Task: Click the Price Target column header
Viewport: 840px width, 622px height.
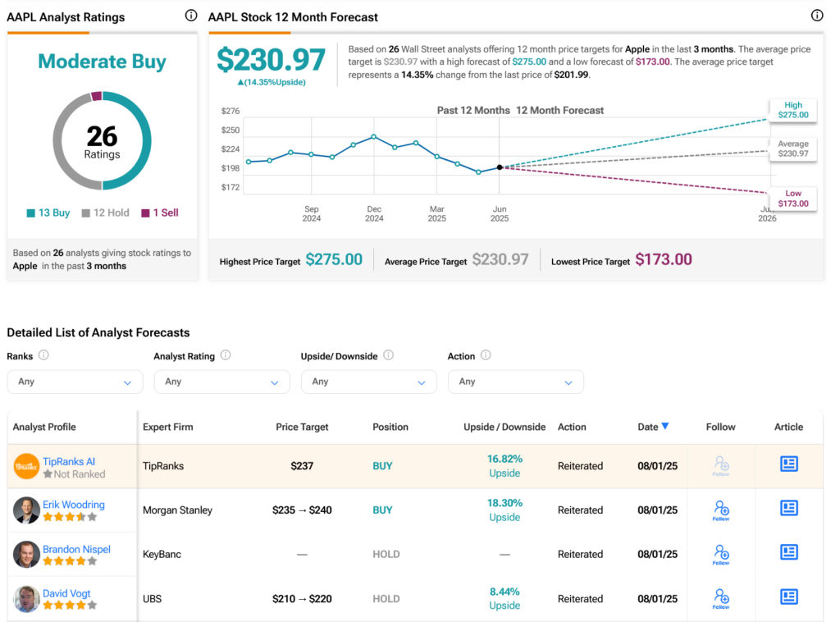Action: coord(302,427)
